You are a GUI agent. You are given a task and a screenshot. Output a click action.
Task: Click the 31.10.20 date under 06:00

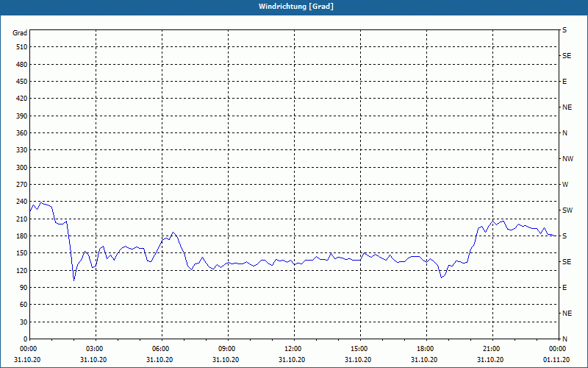(159, 360)
